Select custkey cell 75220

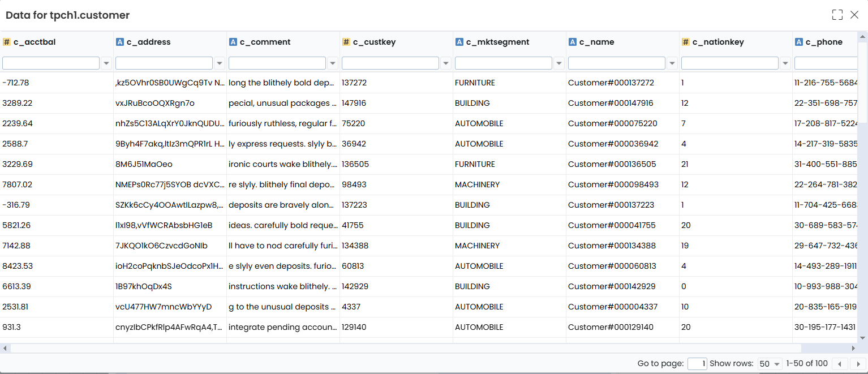pos(396,123)
